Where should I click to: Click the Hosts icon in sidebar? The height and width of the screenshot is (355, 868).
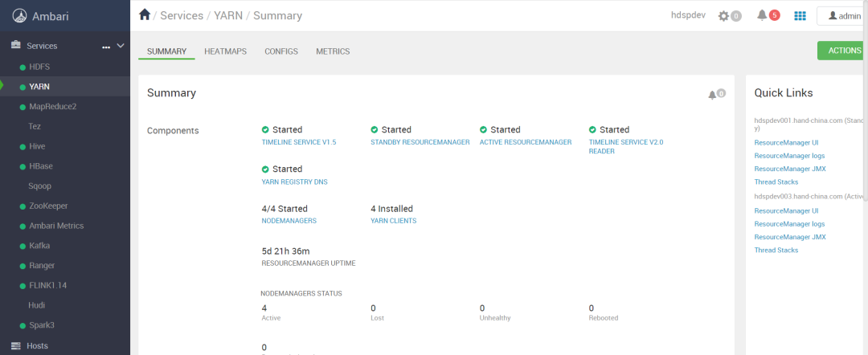pos(15,345)
